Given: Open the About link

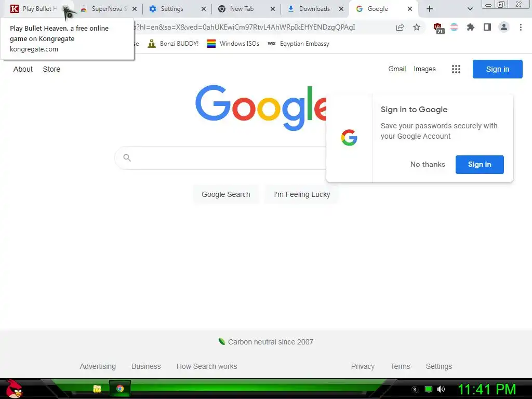Looking at the screenshot, I should 23,69.
